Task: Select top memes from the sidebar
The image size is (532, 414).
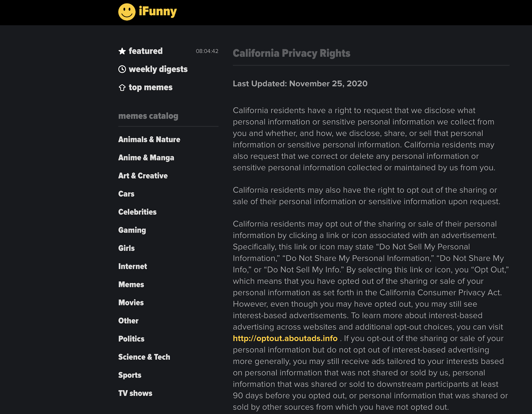Action: coord(150,87)
